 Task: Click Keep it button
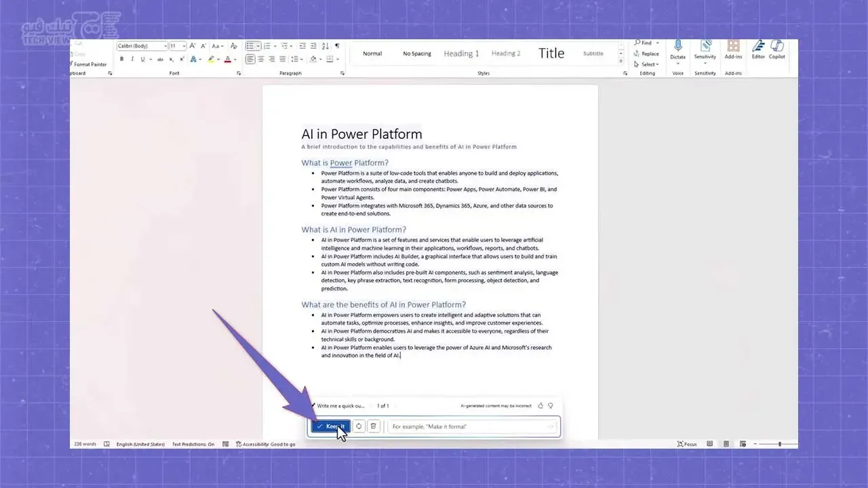330,426
